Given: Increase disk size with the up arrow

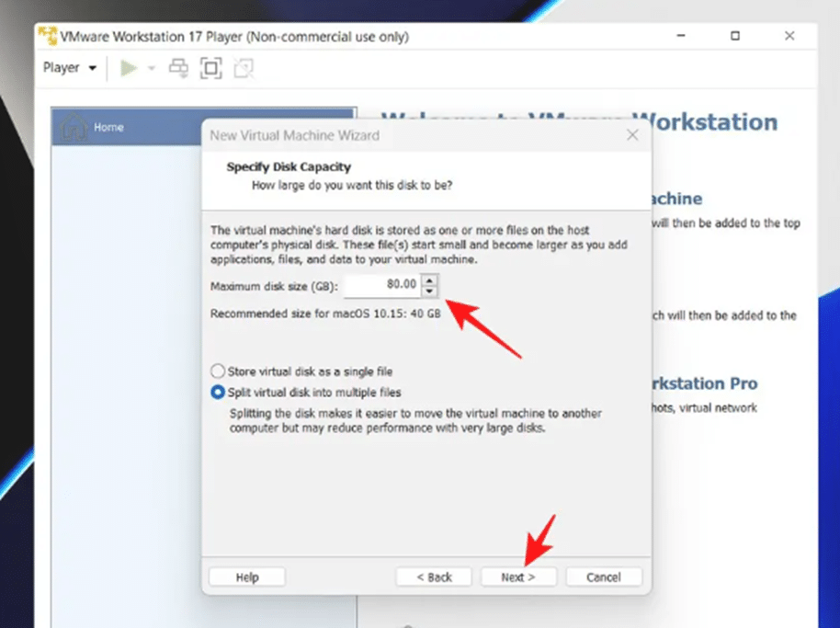Looking at the screenshot, I should (x=429, y=280).
